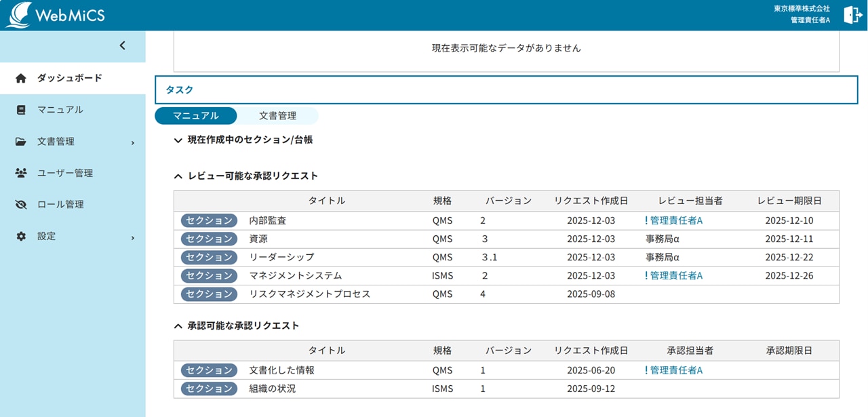Click the logout door icon
This screenshot has height=417, width=868.
click(852, 15)
